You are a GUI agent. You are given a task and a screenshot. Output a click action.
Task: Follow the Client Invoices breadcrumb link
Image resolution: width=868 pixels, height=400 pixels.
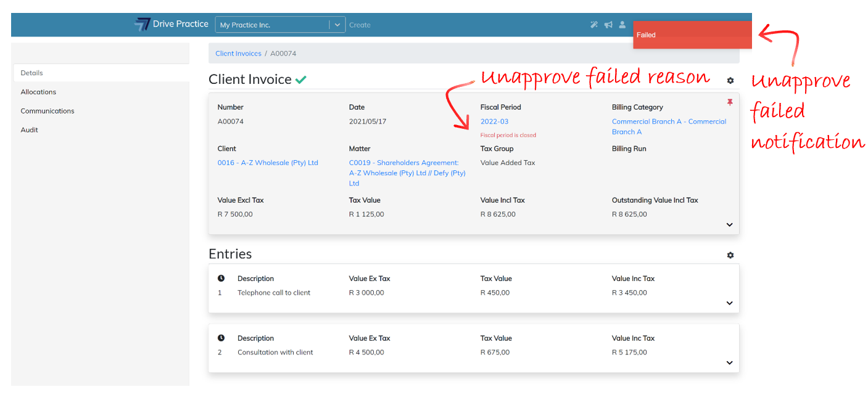click(238, 54)
